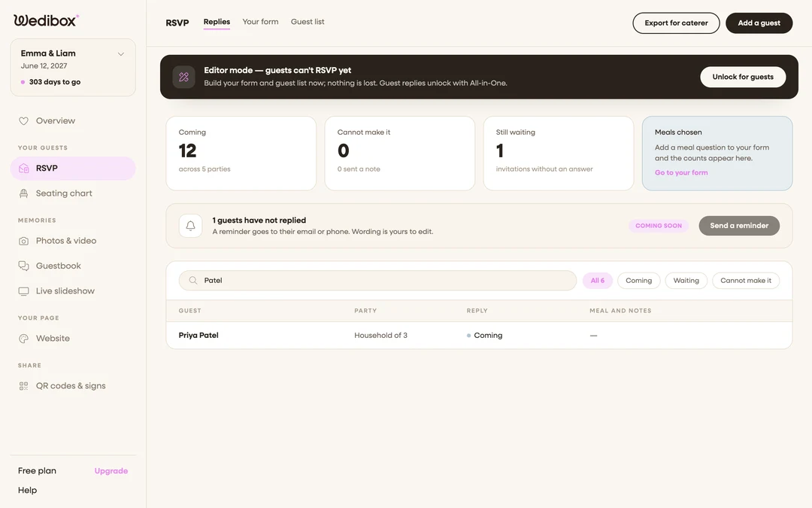Click the Wedibox logo
The height and width of the screenshot is (508, 812).
46,20
